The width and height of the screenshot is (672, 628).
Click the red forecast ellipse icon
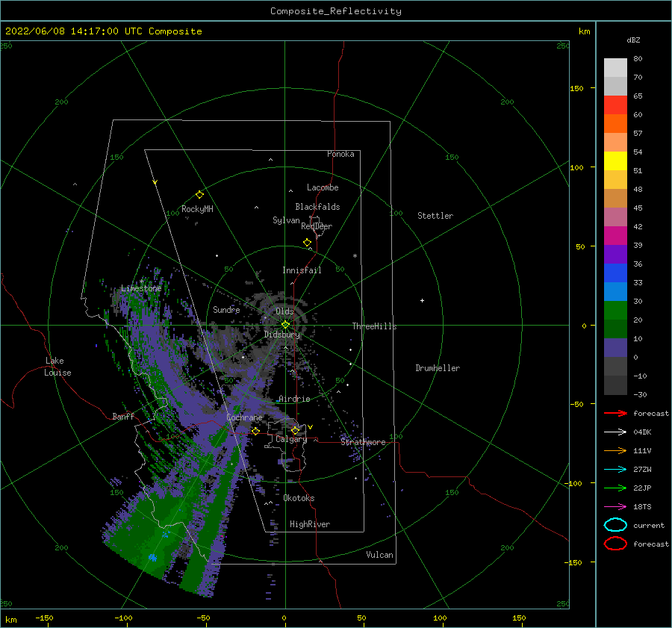(x=615, y=544)
